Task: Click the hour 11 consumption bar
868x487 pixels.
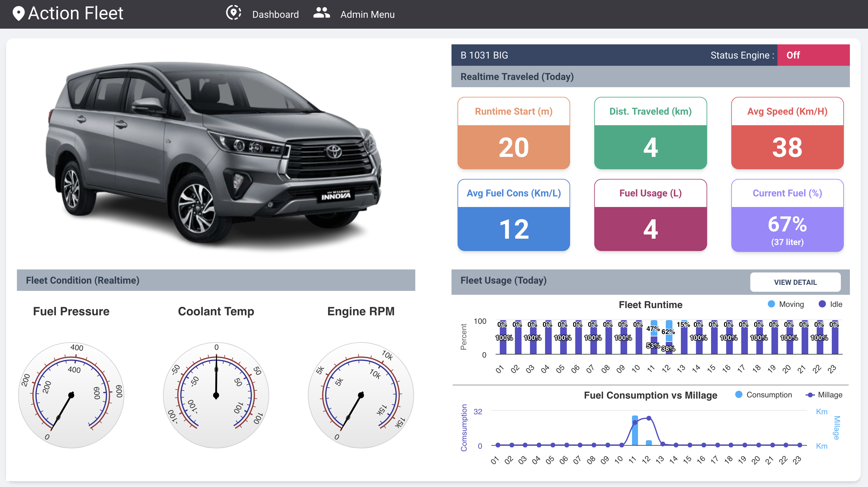Action: [x=635, y=430]
